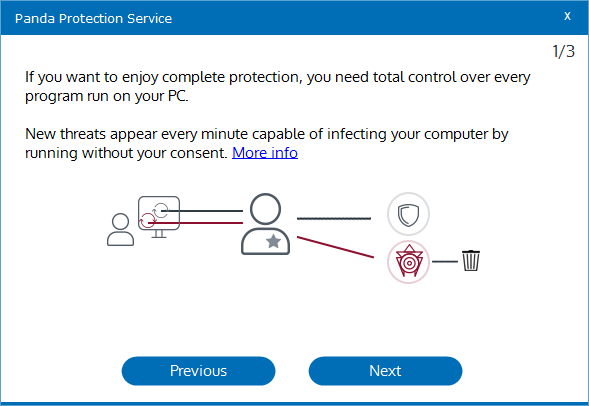Click the 1/3 page indicator
The height and width of the screenshot is (406, 589).
(x=563, y=51)
